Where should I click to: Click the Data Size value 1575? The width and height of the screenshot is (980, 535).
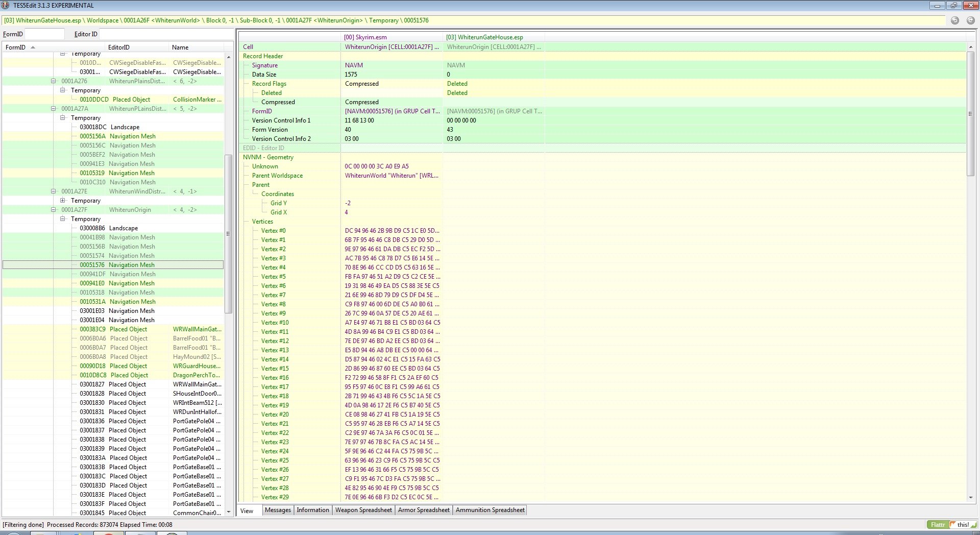pos(351,75)
